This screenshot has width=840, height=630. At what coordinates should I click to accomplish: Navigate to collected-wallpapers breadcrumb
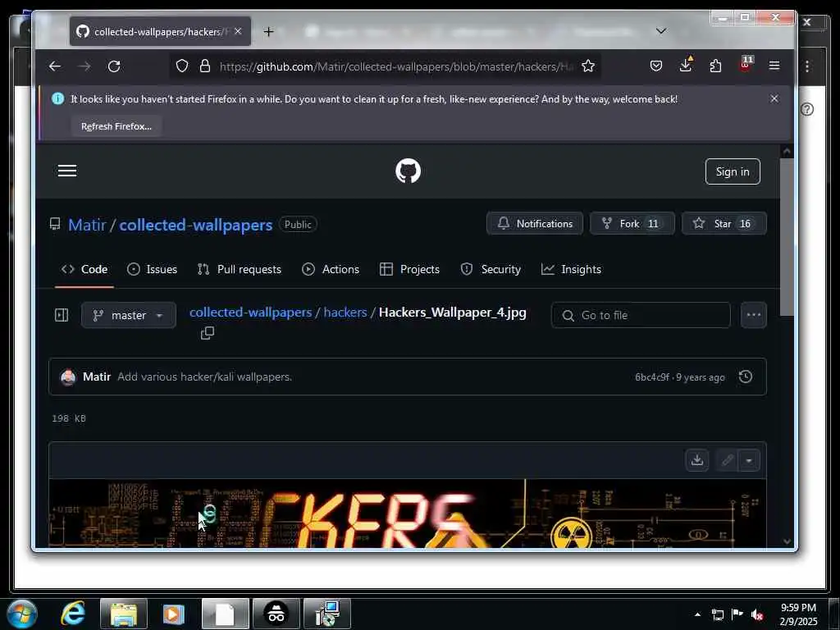point(250,313)
